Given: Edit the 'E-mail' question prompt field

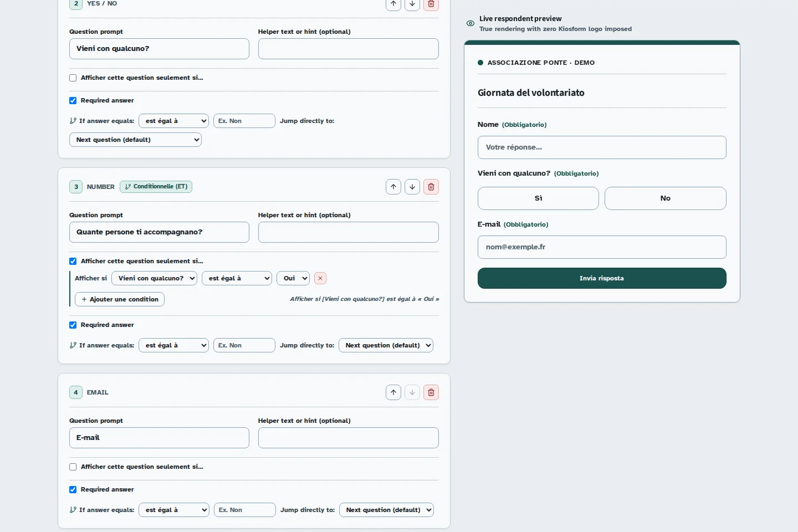Looking at the screenshot, I should click(x=159, y=438).
